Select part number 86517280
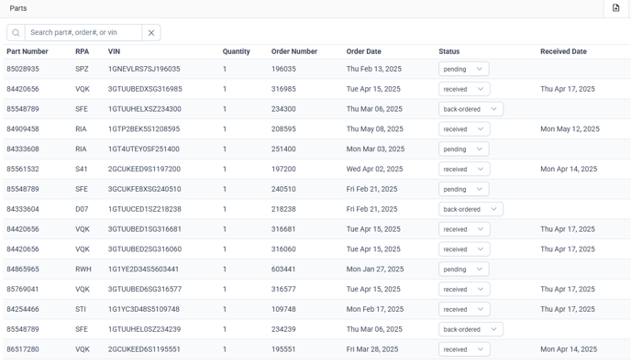The height and width of the screenshot is (364, 631). coord(23,349)
